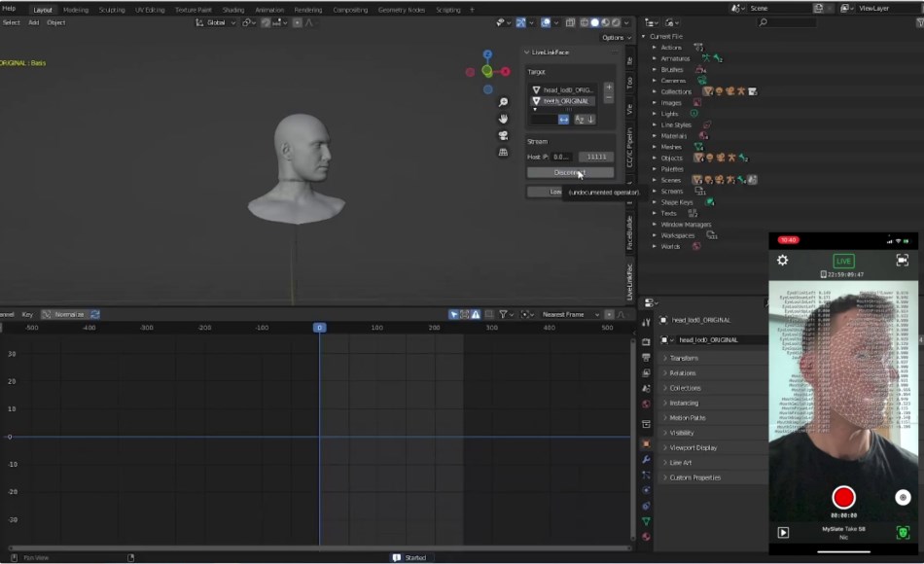Select the orange Object Properties tab
The height and width of the screenshot is (564, 924).
click(645, 444)
